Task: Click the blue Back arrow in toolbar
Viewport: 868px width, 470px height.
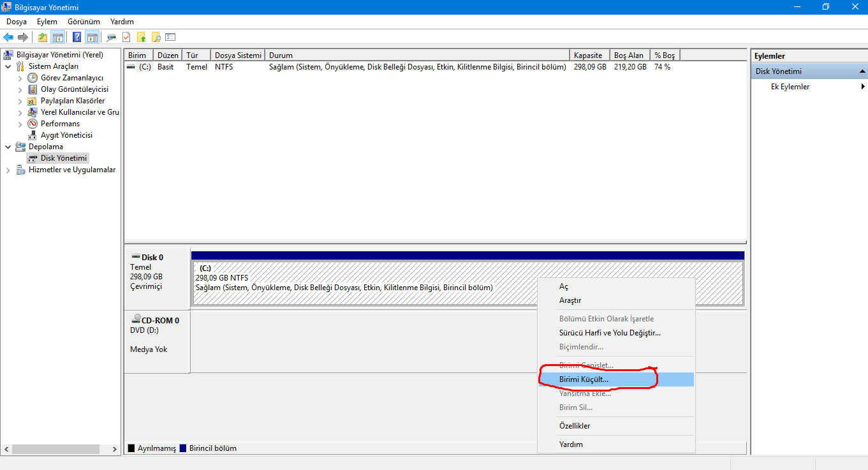Action: coord(8,37)
